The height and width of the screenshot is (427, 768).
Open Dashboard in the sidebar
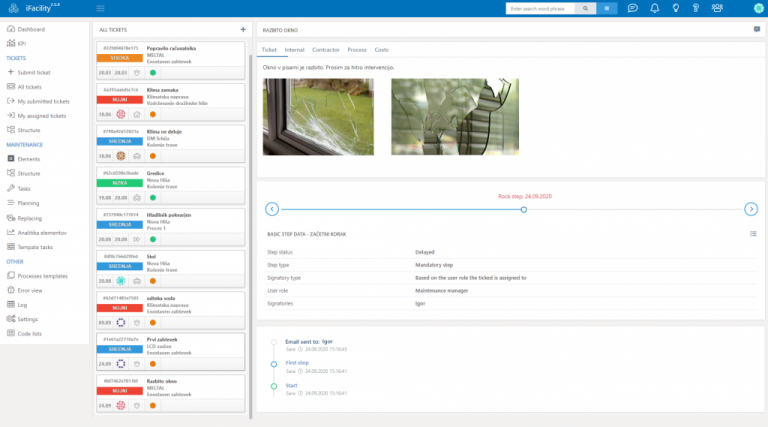tap(31, 30)
